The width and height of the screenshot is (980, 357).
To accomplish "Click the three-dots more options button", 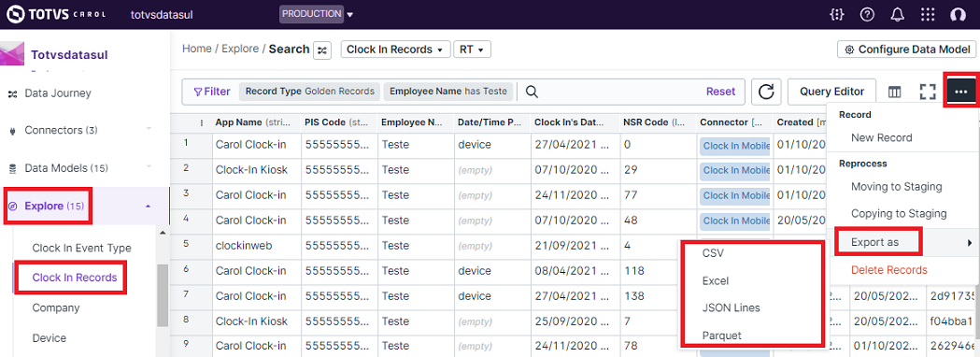I will point(961,92).
